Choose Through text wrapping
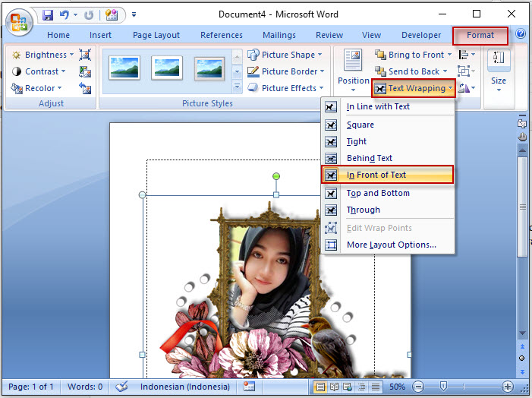This screenshot has height=398, width=532. click(x=388, y=210)
